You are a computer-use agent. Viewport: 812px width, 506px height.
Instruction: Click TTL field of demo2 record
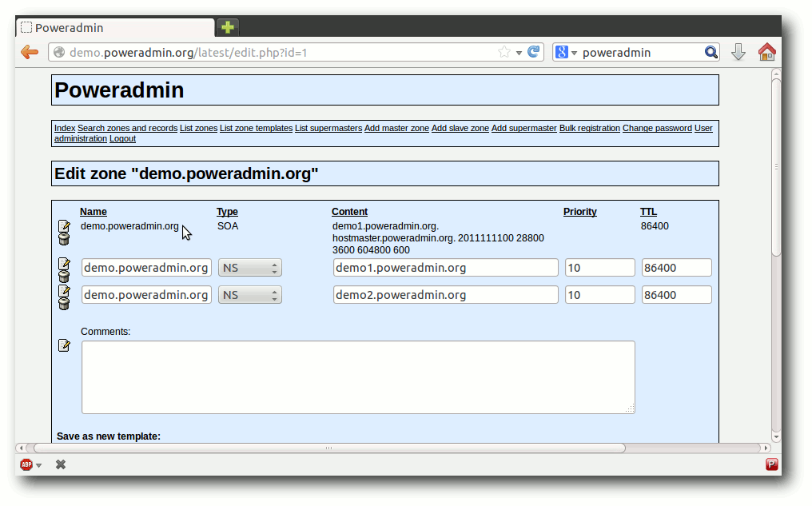[x=676, y=295]
